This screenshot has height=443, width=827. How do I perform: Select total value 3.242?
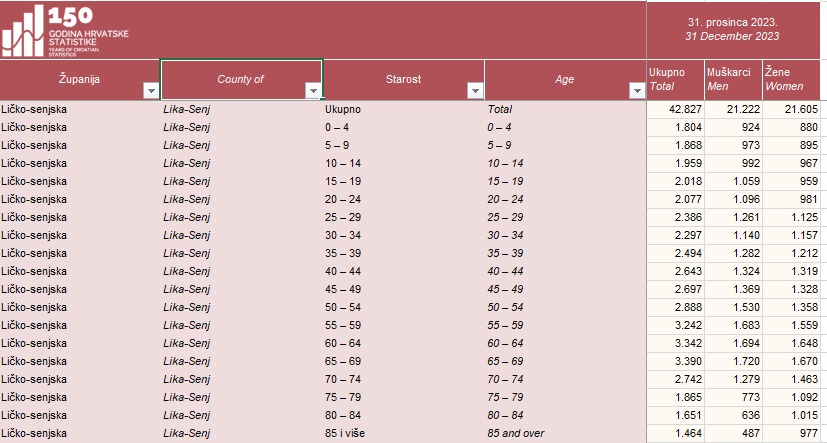click(x=676, y=325)
